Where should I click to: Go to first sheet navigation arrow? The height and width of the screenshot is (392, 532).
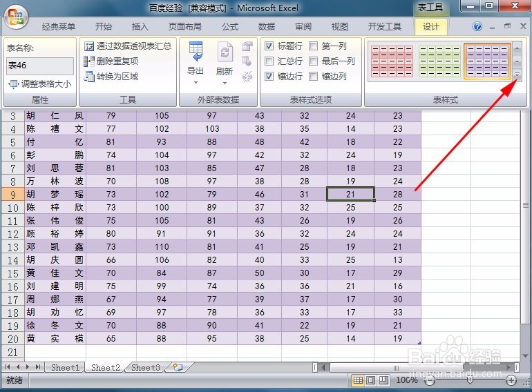coord(8,367)
